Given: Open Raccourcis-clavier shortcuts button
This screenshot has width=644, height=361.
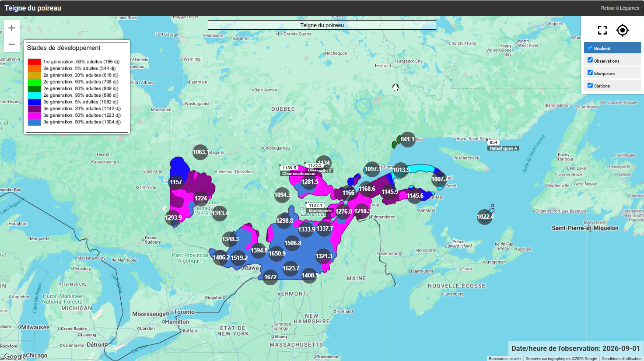Looking at the screenshot, I should point(505,358).
